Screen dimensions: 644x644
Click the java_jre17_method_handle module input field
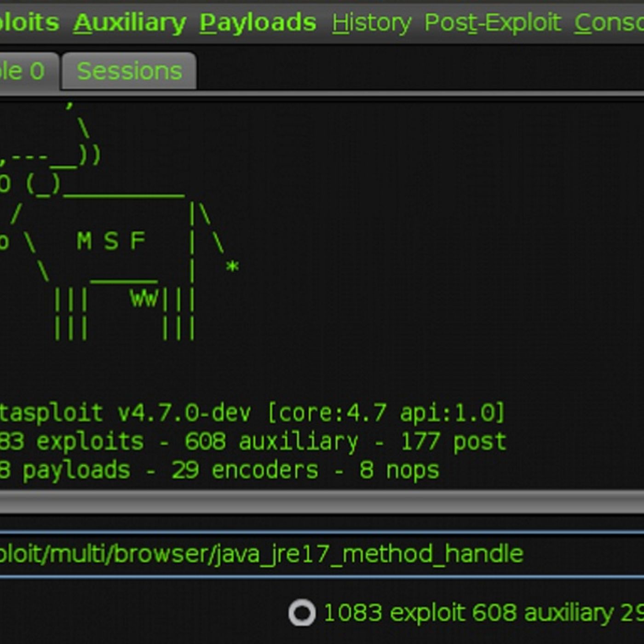coord(322,554)
